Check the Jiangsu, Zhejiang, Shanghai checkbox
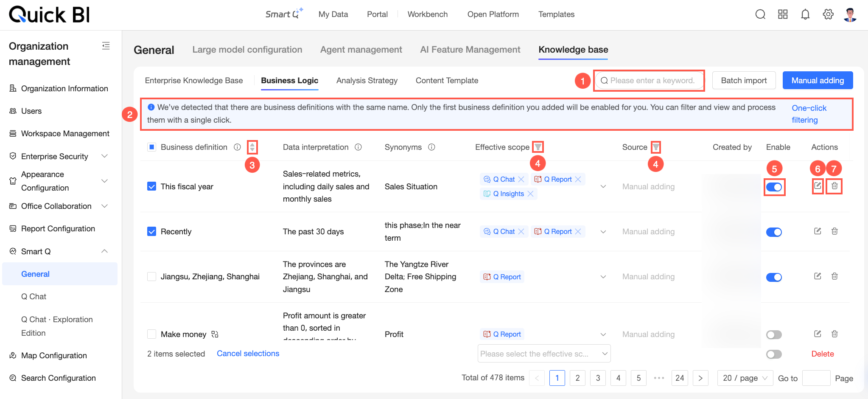868x399 pixels. pyautogui.click(x=151, y=276)
